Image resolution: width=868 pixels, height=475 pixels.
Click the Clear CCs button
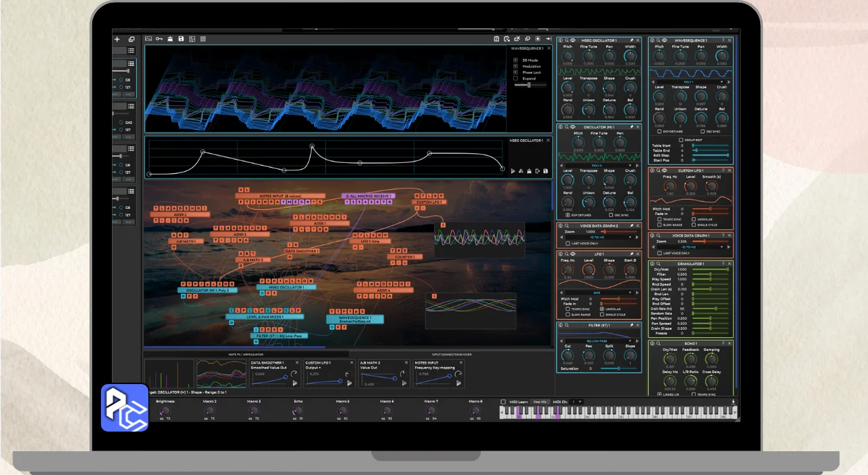point(540,402)
